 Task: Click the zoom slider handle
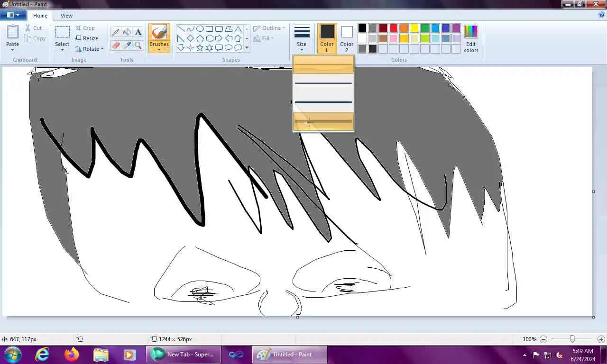(572, 339)
